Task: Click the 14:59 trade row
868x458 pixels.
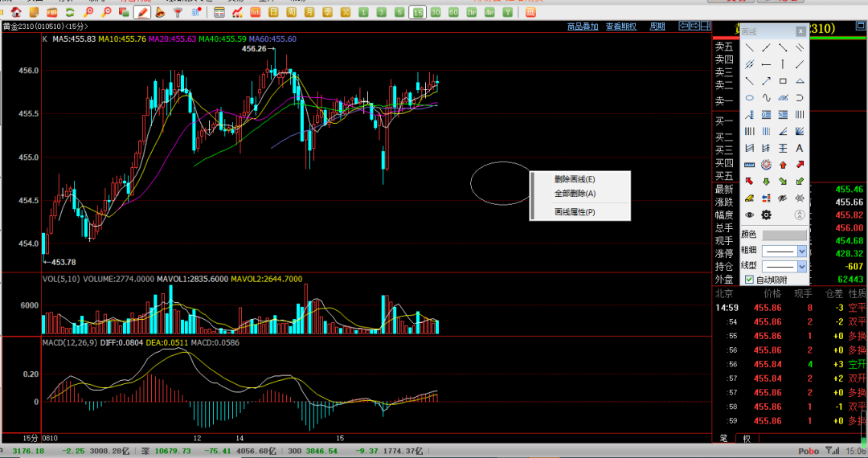Action: point(790,308)
